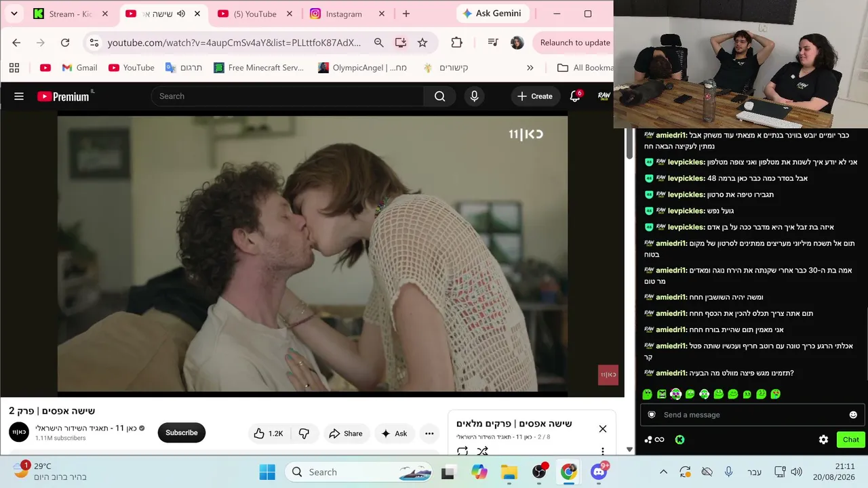Image resolution: width=868 pixels, height=488 pixels.
Task: Bookmark this page with the star
Action: coord(422,43)
